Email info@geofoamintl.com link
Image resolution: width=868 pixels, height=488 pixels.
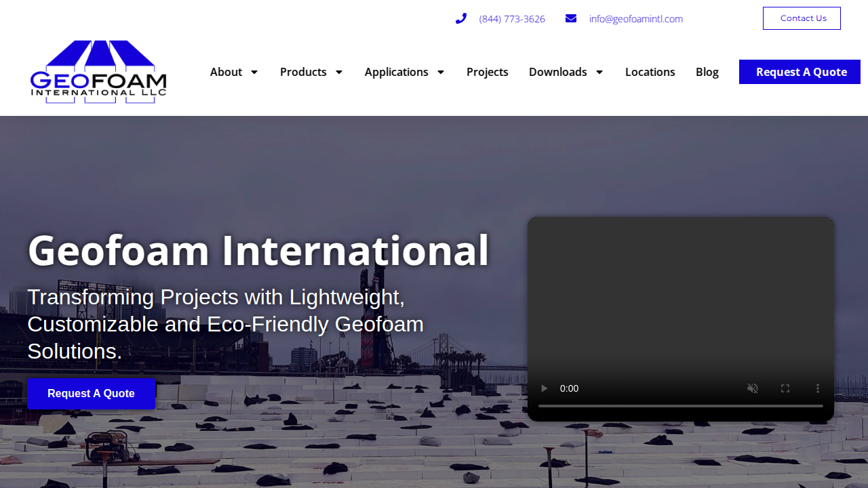tap(636, 19)
